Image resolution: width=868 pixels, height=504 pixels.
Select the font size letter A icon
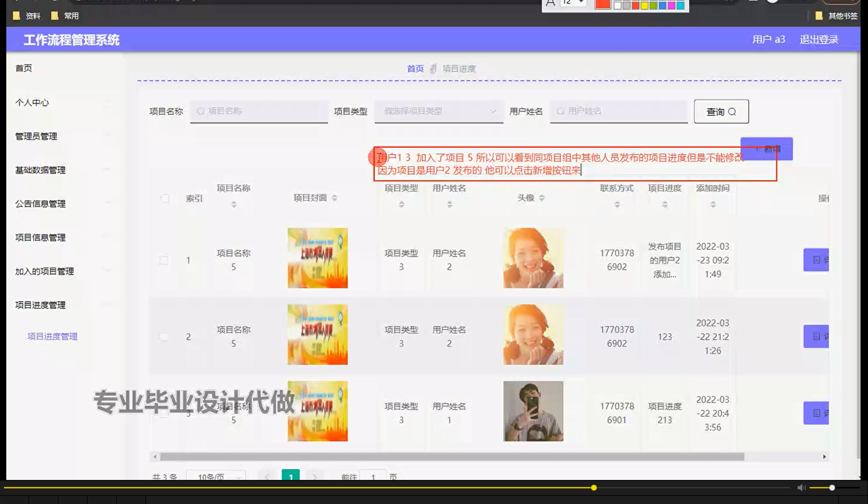(x=550, y=4)
